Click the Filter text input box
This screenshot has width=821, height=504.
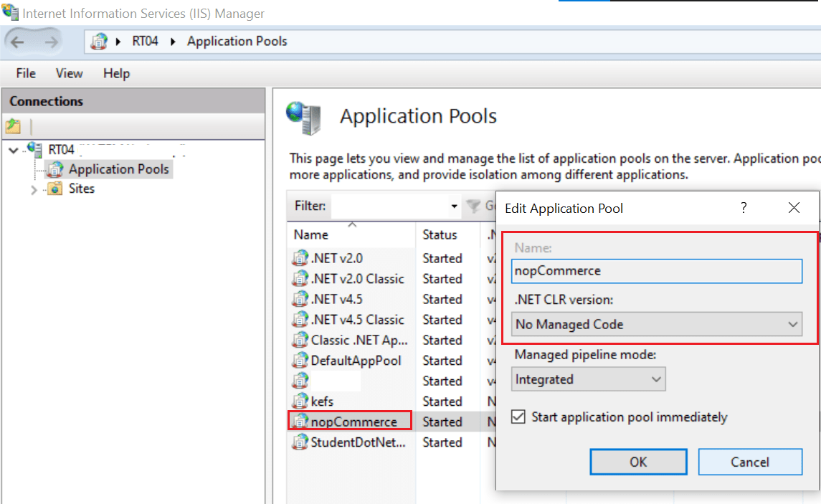(389, 206)
